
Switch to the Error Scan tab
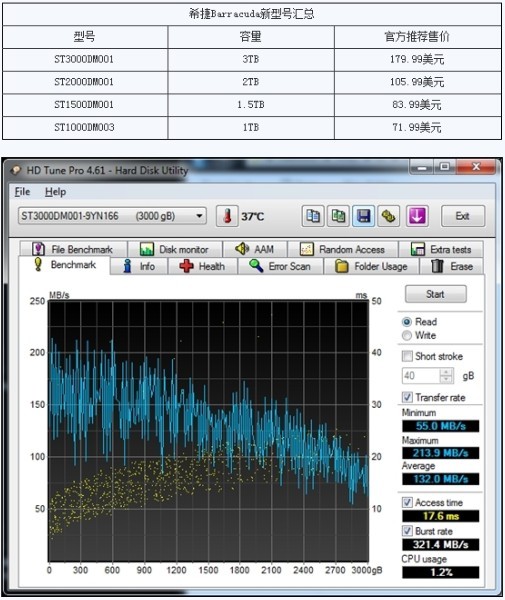[280, 266]
